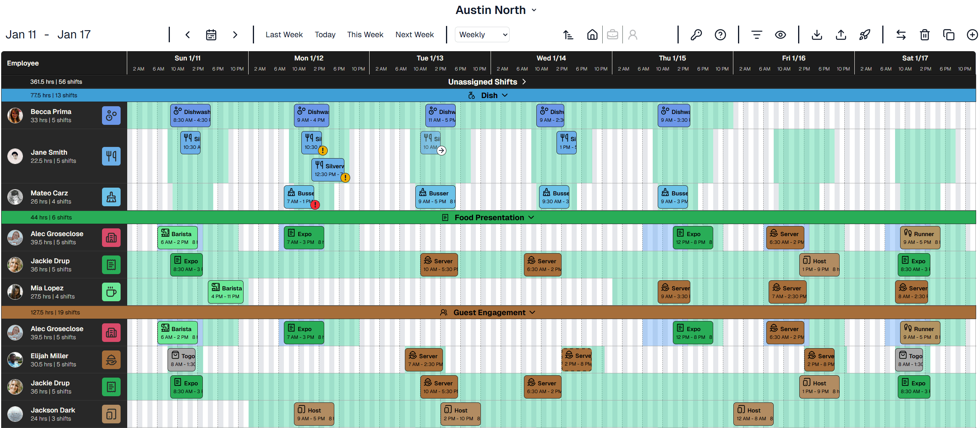Click the sort ascending icon
Image resolution: width=980 pixels, height=428 pixels.
coord(569,35)
